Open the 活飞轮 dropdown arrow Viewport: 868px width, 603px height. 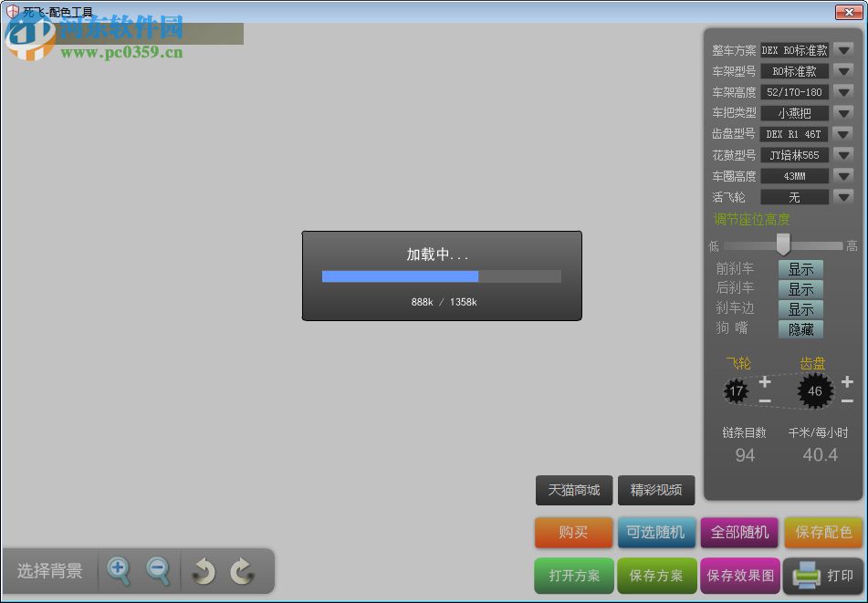tap(843, 197)
